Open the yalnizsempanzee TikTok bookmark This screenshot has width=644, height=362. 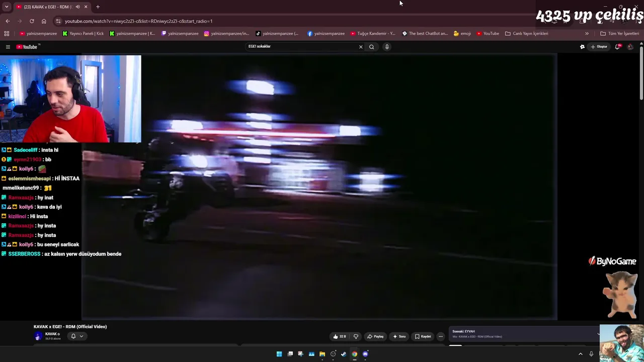coord(277,34)
